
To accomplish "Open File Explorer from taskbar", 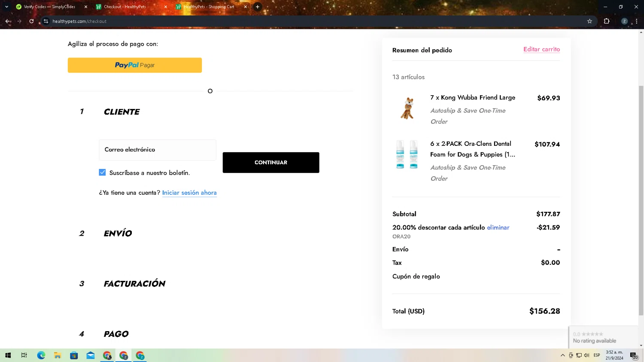I will [x=58, y=355].
